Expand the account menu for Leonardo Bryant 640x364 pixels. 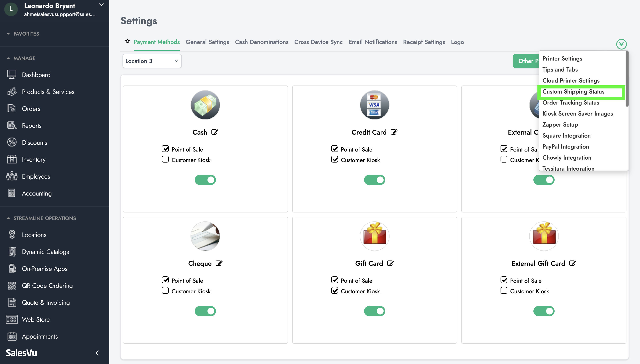click(102, 6)
